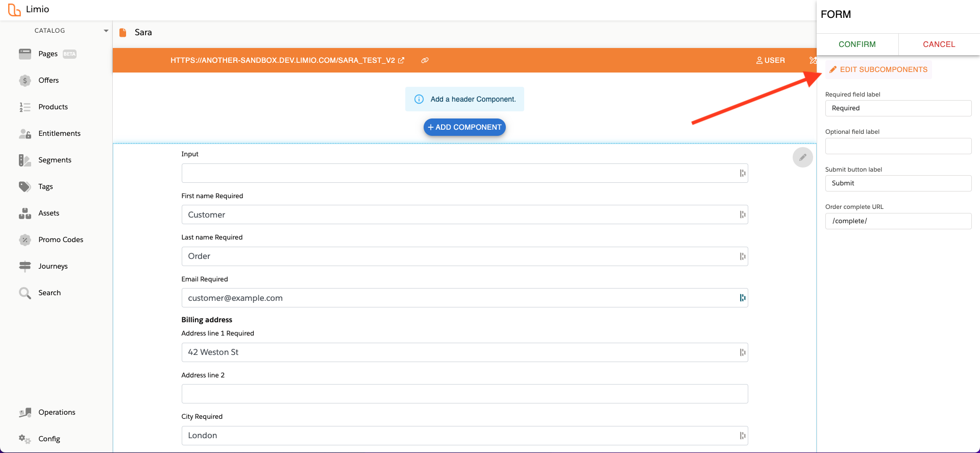The image size is (980, 453).
Task: Click the Submit button label input
Action: point(898,183)
